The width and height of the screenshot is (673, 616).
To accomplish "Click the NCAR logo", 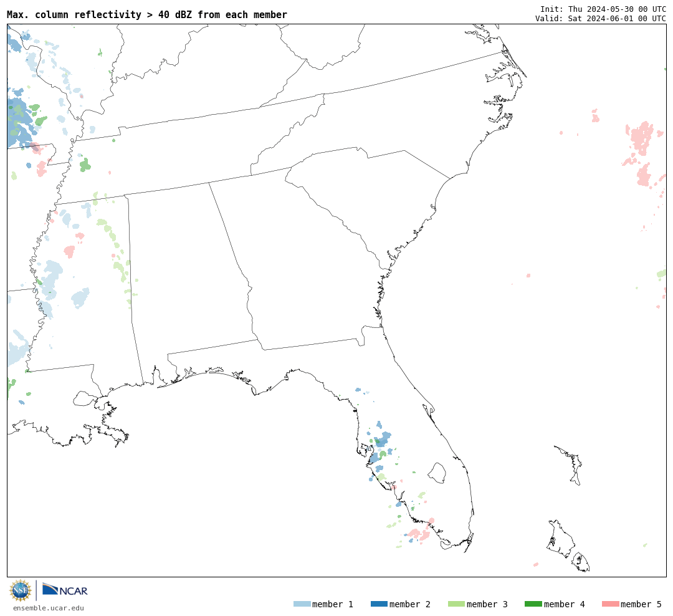I will [x=65, y=590].
